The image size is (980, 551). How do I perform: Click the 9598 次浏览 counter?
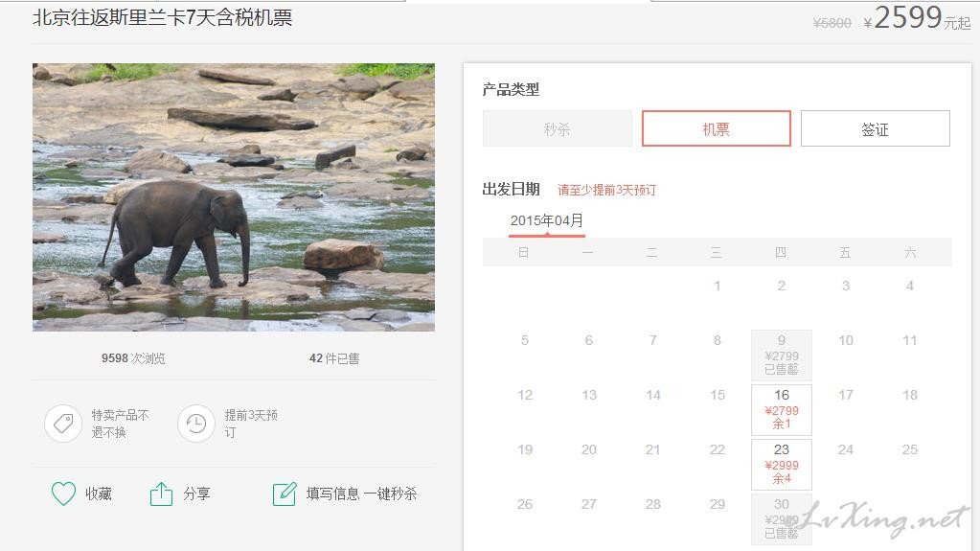(x=134, y=358)
